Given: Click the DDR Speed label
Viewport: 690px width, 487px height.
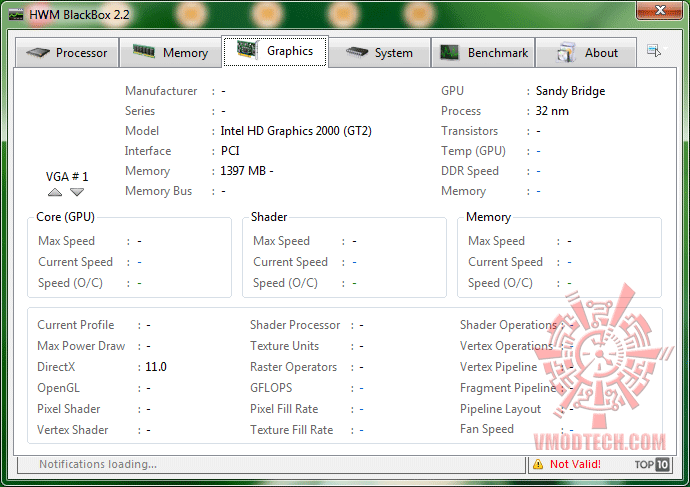Looking at the screenshot, I should [470, 171].
